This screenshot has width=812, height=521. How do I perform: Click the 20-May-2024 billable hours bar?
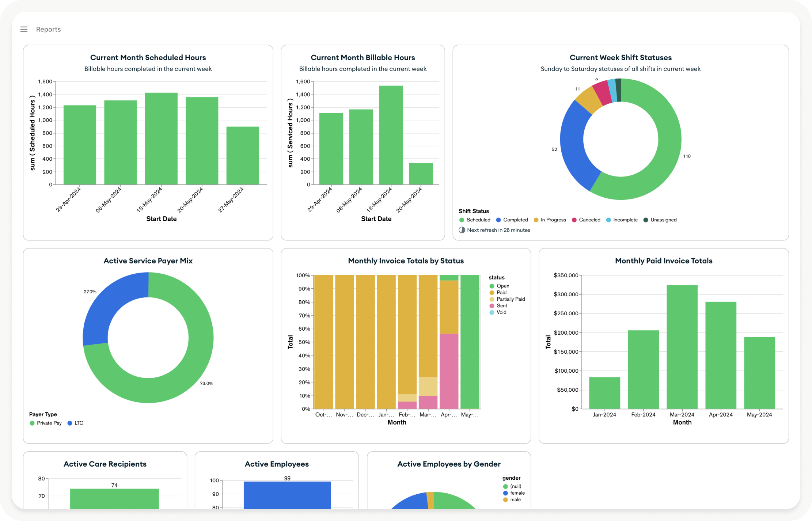421,174
